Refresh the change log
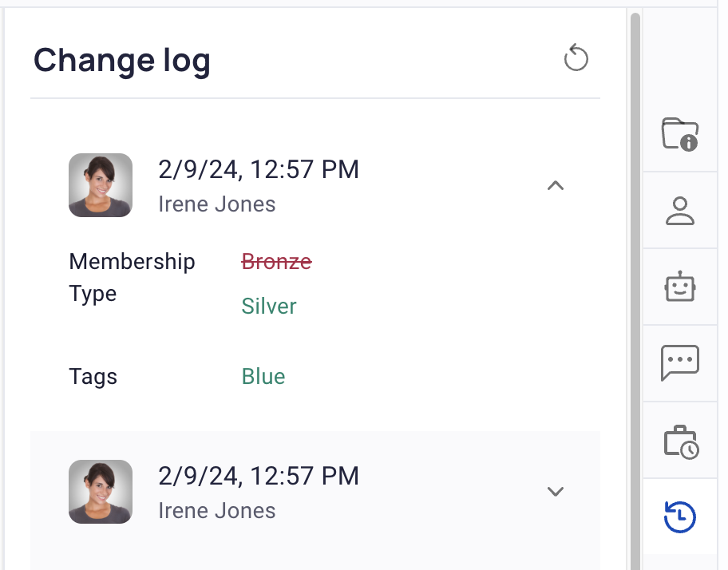 (576, 58)
